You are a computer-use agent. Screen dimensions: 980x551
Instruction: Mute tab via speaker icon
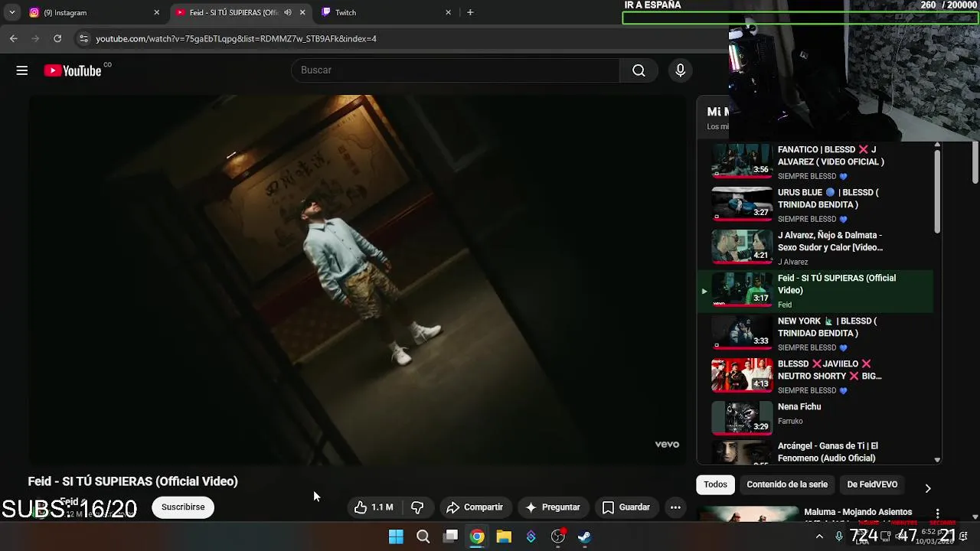(288, 12)
